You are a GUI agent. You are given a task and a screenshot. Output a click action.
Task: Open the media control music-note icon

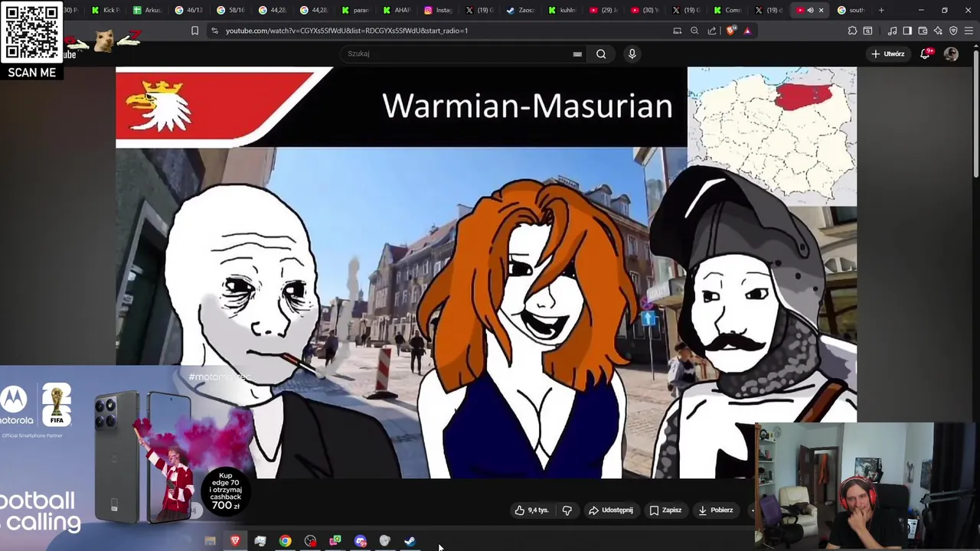point(892,31)
